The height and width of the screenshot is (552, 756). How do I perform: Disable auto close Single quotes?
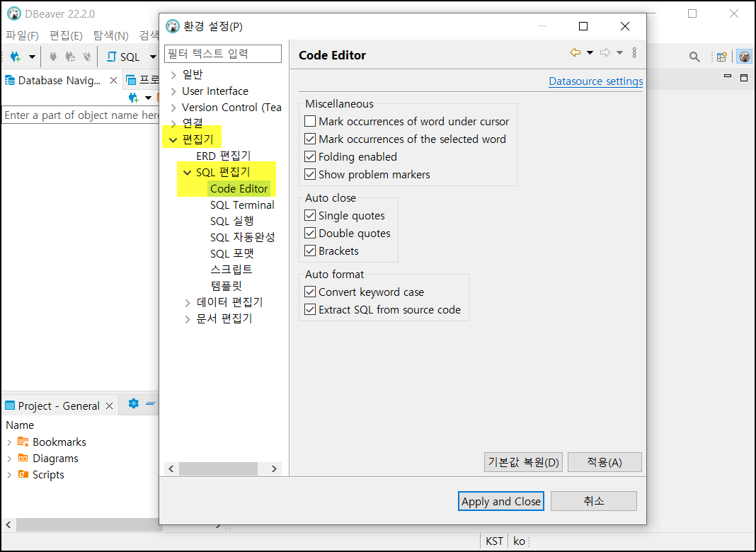pos(310,215)
